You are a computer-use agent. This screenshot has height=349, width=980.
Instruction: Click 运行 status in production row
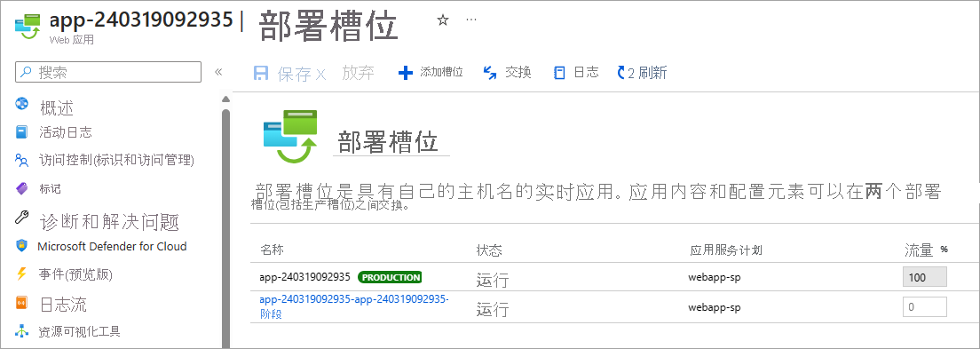pyautogui.click(x=493, y=280)
